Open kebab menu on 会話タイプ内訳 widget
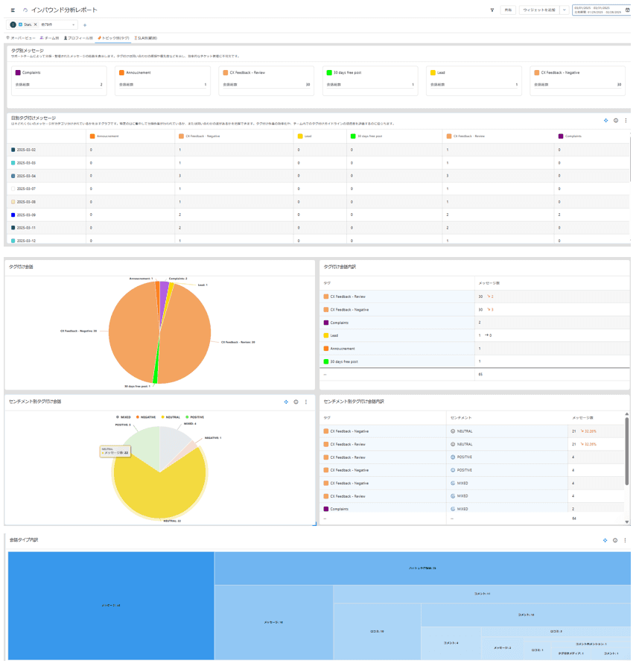Screen dimensions: 639x672 [x=625, y=540]
